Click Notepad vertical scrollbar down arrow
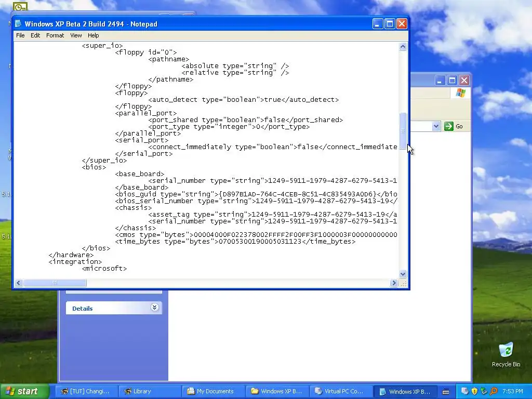The height and width of the screenshot is (399, 532). pyautogui.click(x=403, y=274)
